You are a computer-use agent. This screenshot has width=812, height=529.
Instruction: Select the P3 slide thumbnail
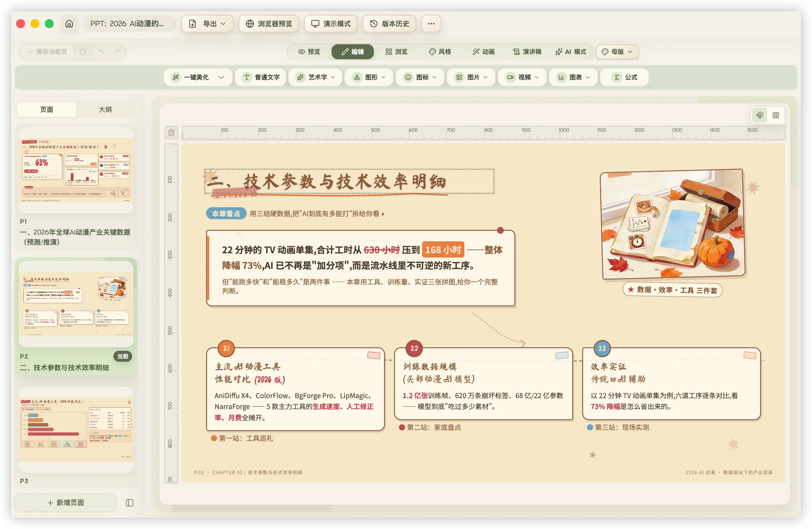76,429
